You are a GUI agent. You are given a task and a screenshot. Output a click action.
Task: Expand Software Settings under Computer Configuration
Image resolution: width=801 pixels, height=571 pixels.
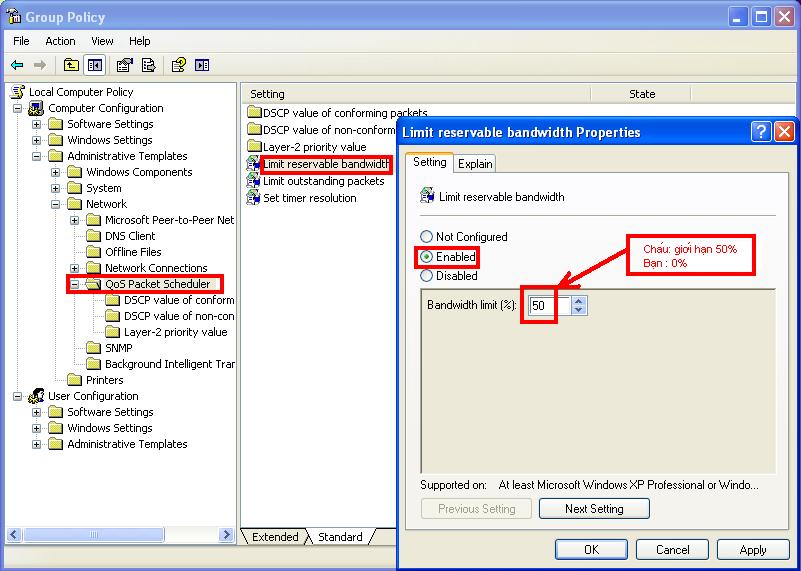coord(36,124)
